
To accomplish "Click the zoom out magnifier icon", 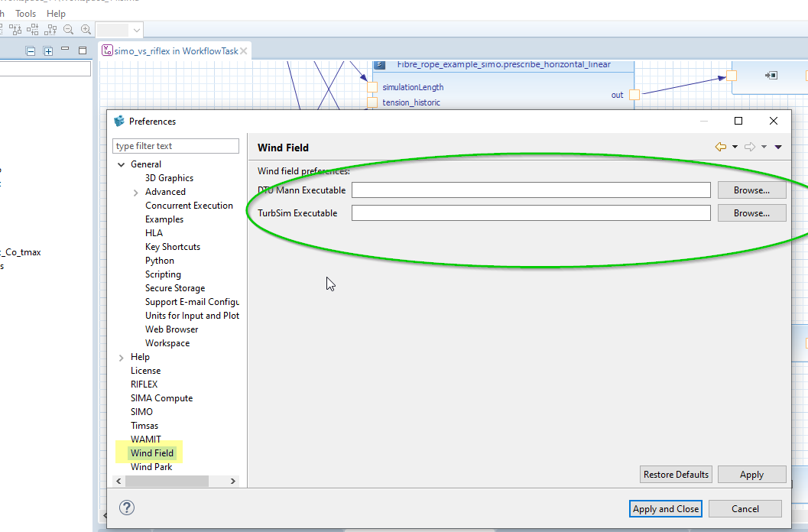I will tap(69, 30).
